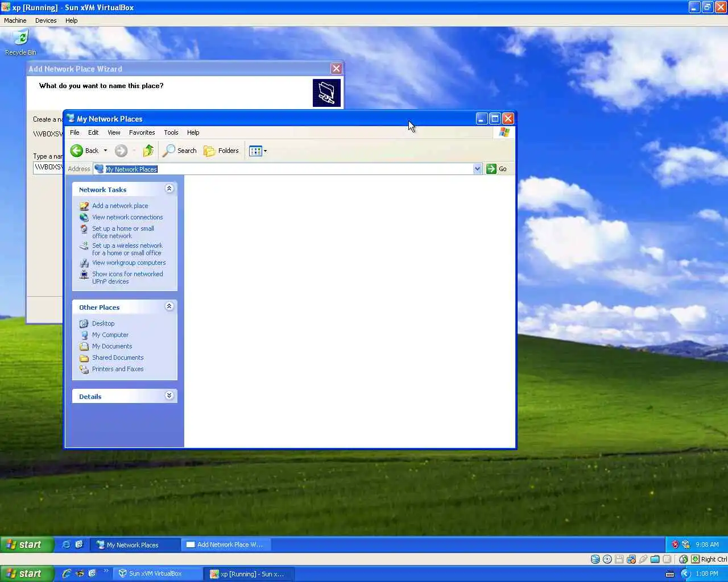Screen dimensions: 728x582
Task: Open the Favorites menu
Action: point(142,132)
